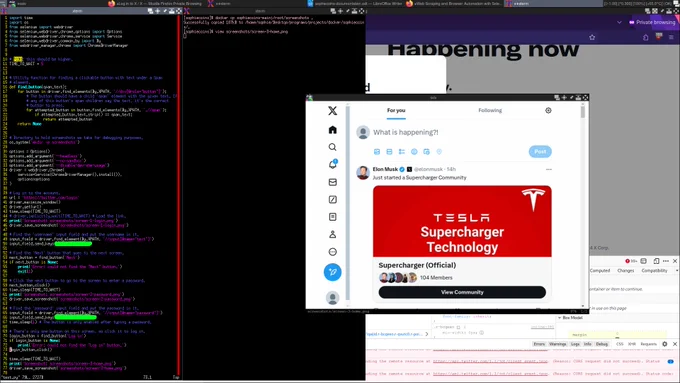Image resolution: width=680 pixels, height=383 pixels.
Task: Toggle the XHR console filter
Action: click(632, 344)
